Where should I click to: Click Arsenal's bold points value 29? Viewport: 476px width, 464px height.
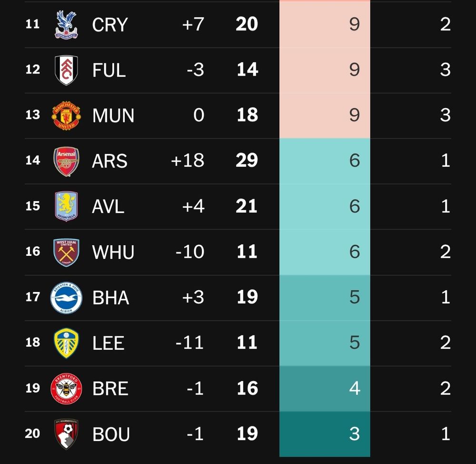point(247,161)
